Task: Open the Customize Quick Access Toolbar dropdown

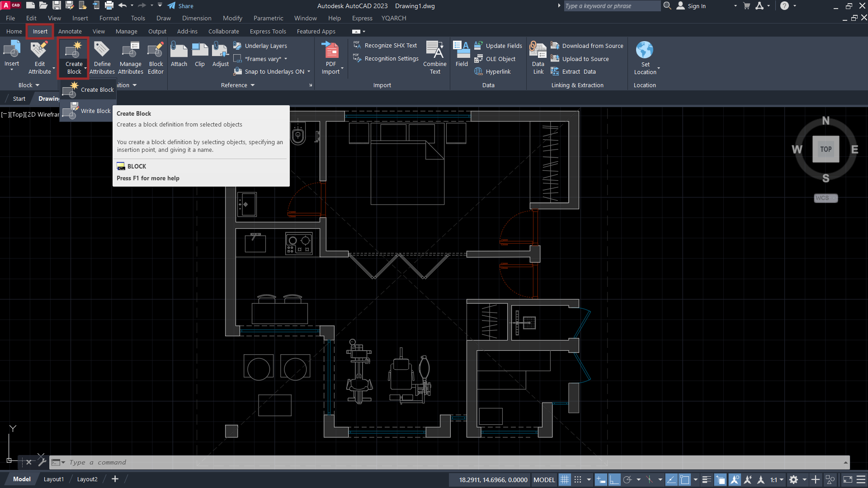Action: tap(160, 5)
